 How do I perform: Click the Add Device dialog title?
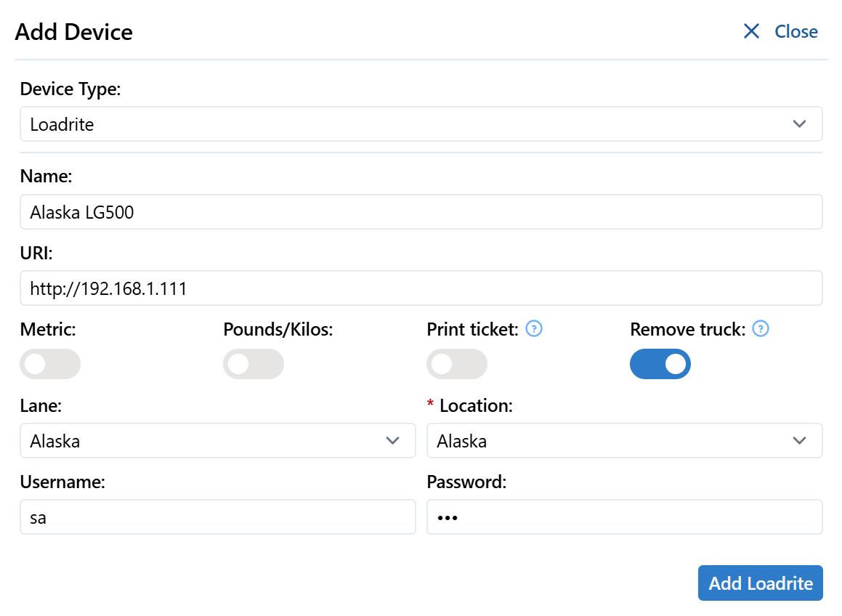[x=74, y=32]
